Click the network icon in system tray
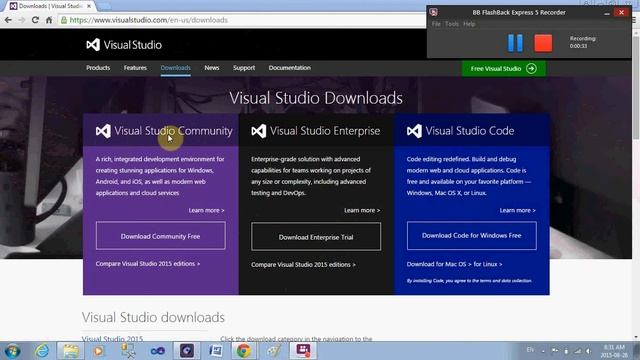640x360 pixels. point(578,351)
